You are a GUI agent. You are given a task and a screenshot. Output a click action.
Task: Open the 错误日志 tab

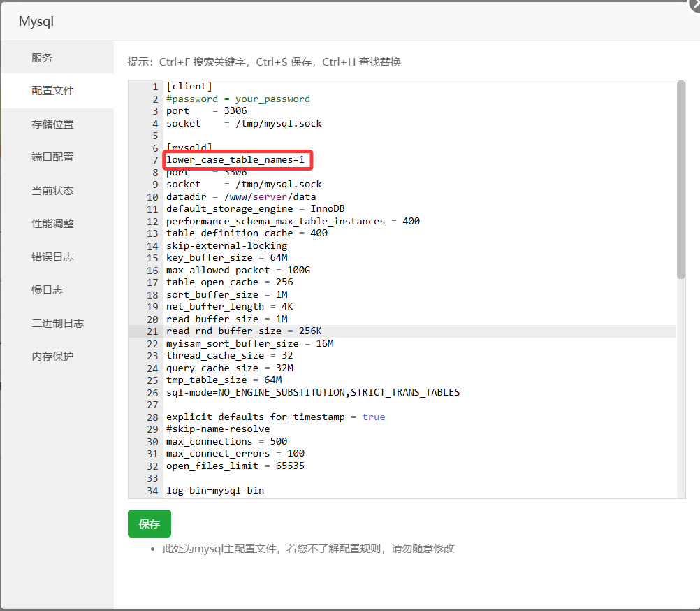52,257
